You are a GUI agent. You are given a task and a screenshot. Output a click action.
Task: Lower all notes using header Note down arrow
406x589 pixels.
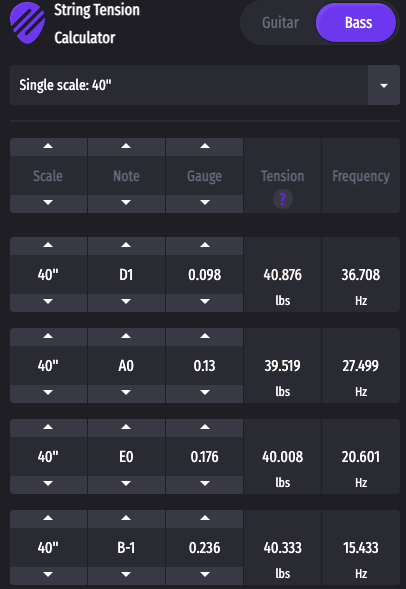click(126, 203)
